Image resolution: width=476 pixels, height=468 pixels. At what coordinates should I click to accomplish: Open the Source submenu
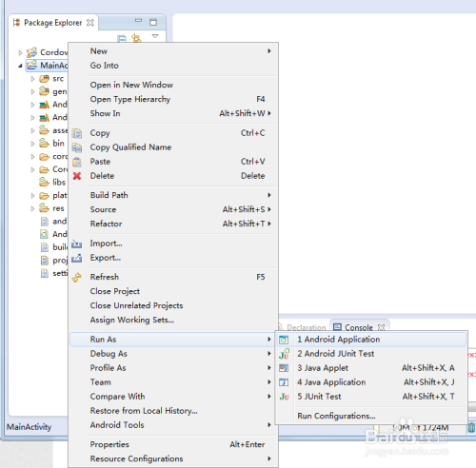tap(173, 209)
